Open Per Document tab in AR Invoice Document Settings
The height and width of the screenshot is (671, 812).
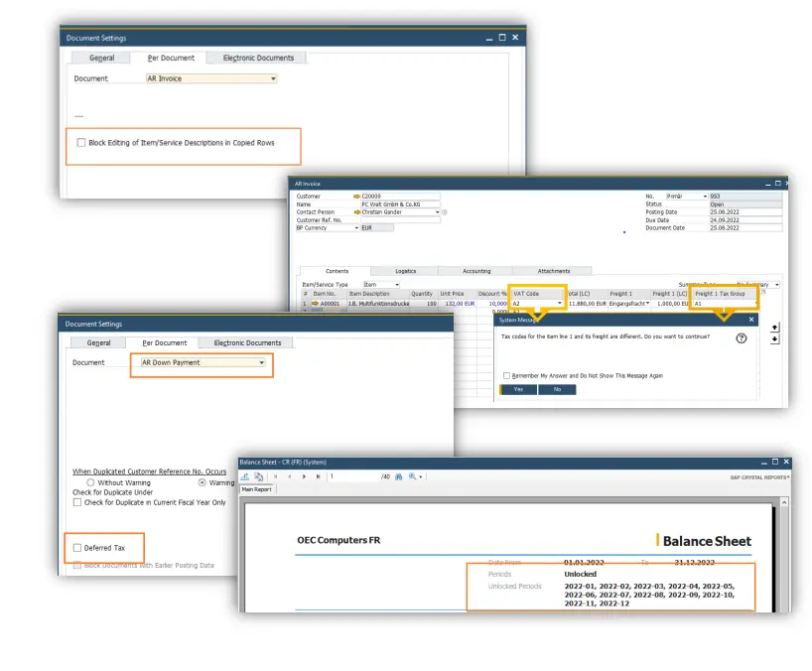[171, 58]
